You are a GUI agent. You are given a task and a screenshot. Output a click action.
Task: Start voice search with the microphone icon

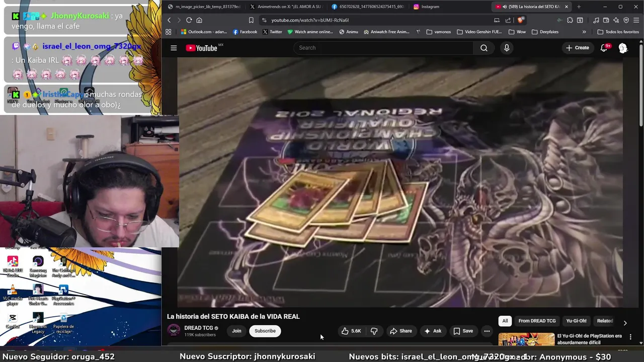coord(507,48)
